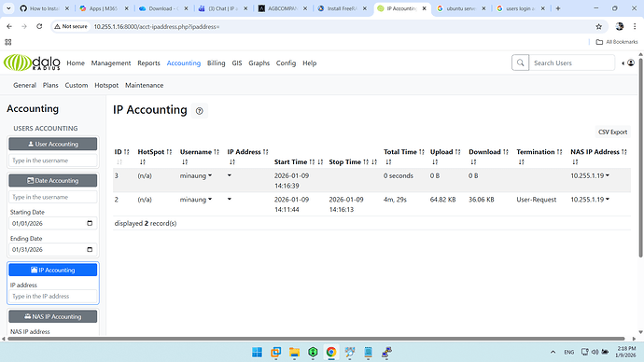The height and width of the screenshot is (362, 644).
Task: Open the Reports menu
Action: (148, 63)
